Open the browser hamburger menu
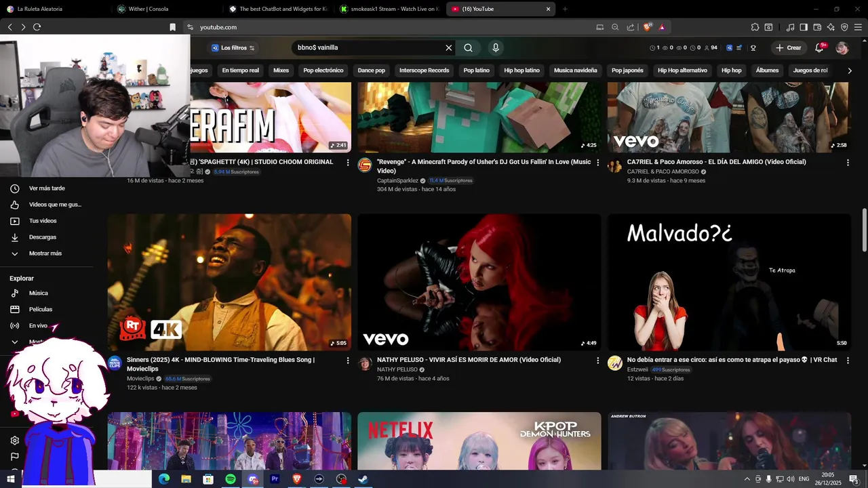The height and width of the screenshot is (488, 868). point(858,27)
